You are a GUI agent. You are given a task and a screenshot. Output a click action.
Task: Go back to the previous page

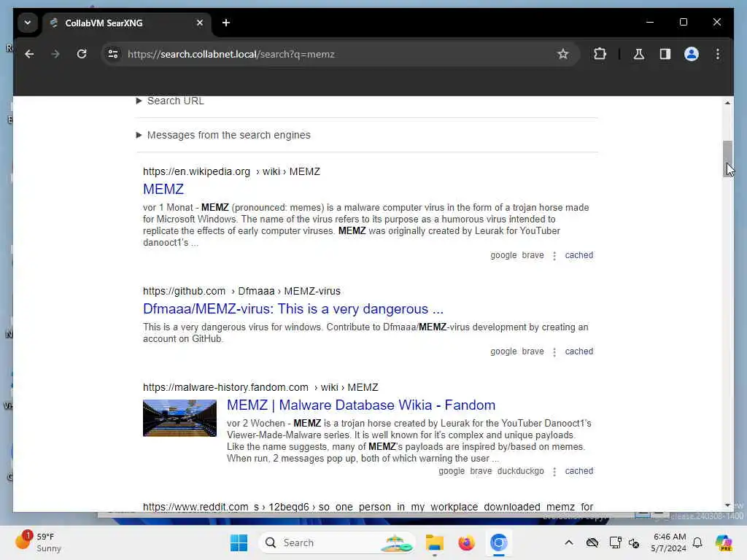29,54
